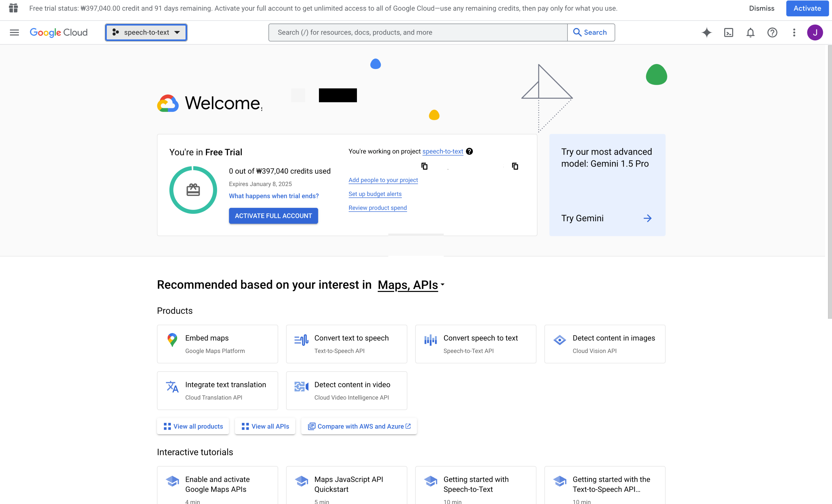The height and width of the screenshot is (504, 832).
Task: Click the Google Cloud logo
Action: tap(59, 32)
